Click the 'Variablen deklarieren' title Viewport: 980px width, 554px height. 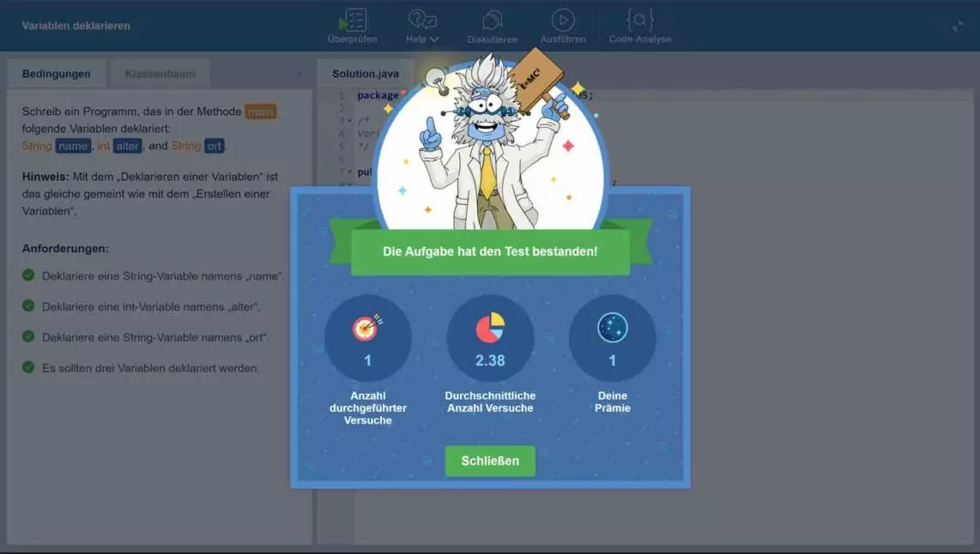(x=76, y=26)
